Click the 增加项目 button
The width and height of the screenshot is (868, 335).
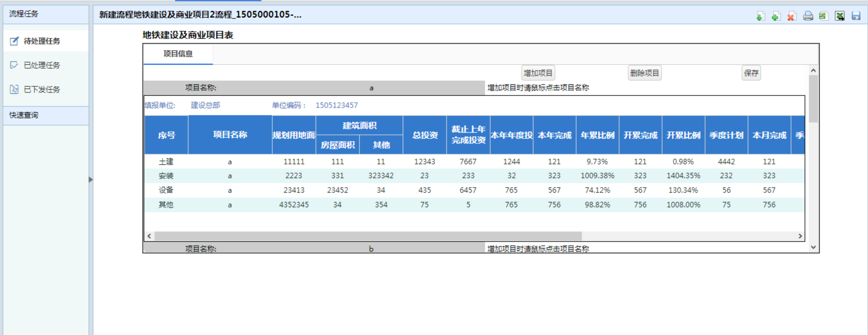click(538, 73)
